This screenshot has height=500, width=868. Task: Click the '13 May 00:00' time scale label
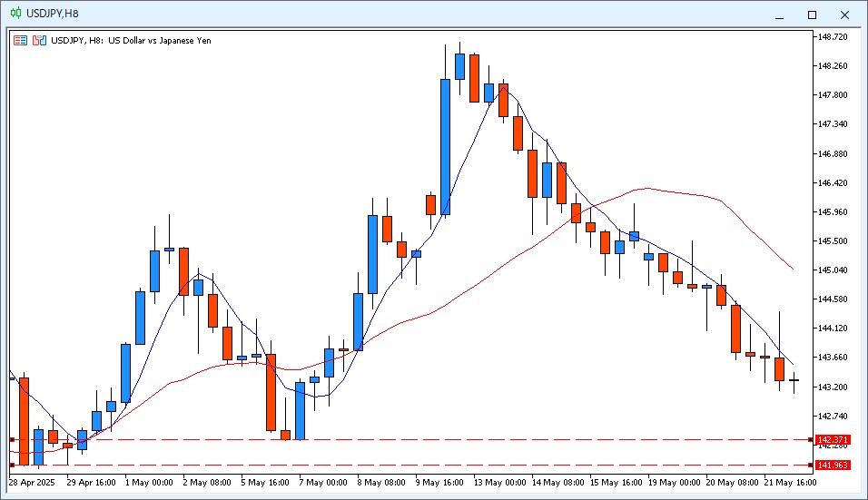pyautogui.click(x=500, y=482)
